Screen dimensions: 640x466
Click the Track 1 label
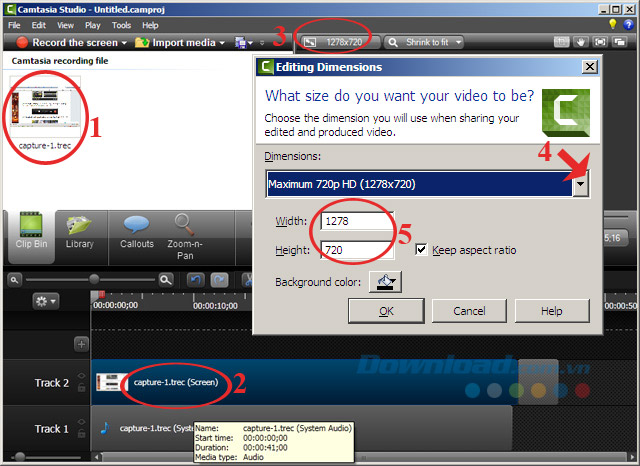click(52, 429)
